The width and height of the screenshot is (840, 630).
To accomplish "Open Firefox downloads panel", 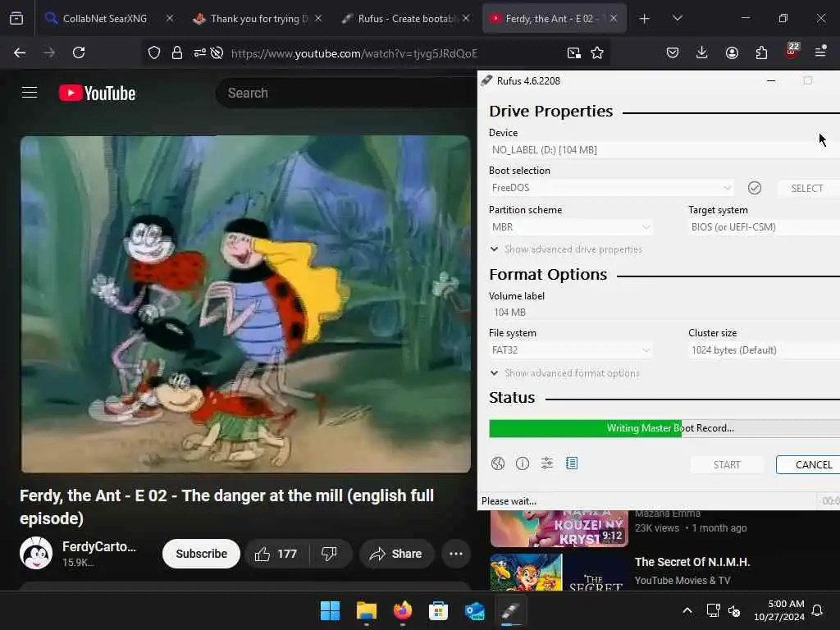I will coord(702,52).
